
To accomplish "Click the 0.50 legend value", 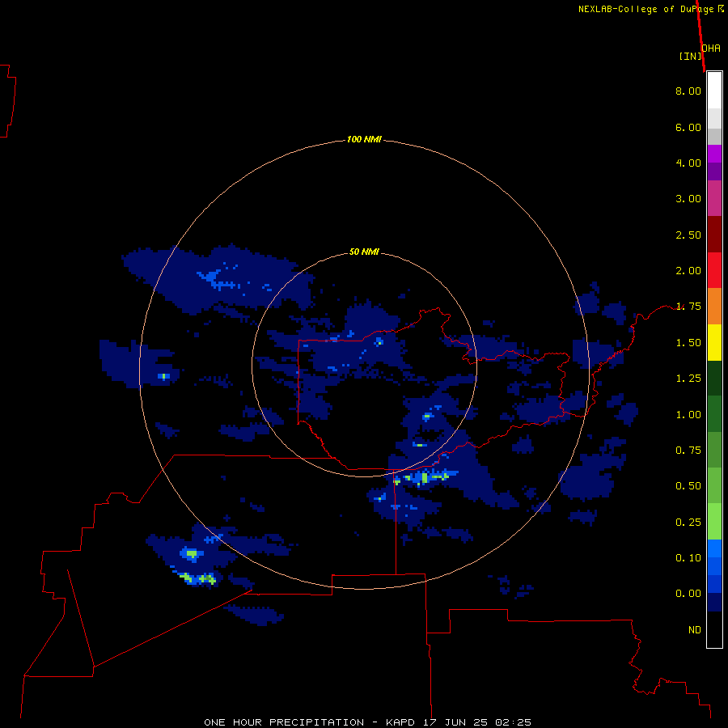I will [688, 486].
